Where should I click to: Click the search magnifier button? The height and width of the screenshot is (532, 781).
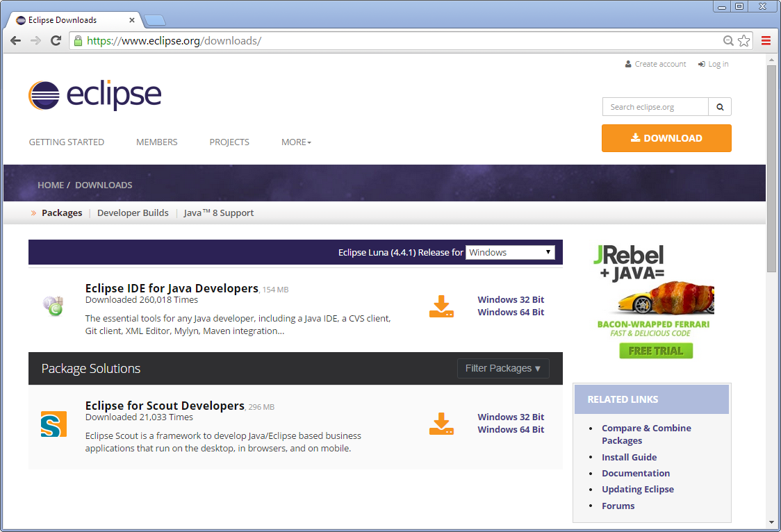click(x=720, y=107)
